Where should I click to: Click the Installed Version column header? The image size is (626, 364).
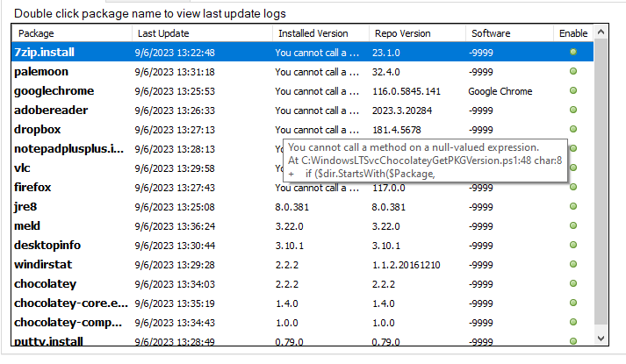[x=319, y=33]
